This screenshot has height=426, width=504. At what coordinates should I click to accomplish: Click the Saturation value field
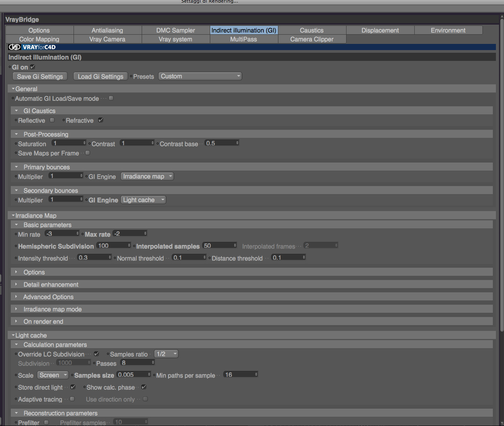[x=69, y=143]
